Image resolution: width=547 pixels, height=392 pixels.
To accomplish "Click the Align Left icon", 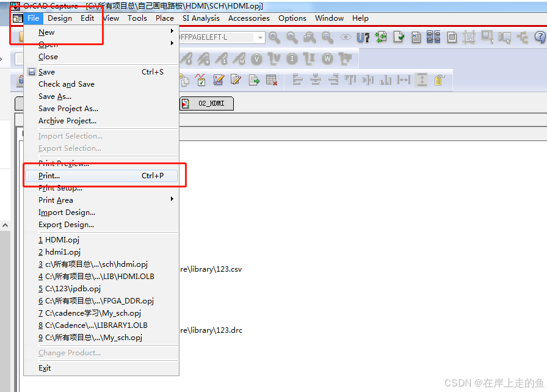I will [297, 79].
